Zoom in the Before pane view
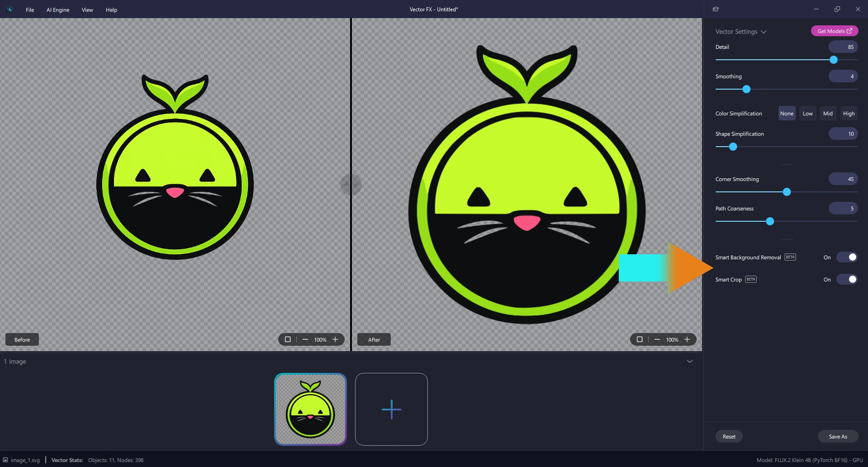Image resolution: width=868 pixels, height=467 pixels. click(335, 339)
